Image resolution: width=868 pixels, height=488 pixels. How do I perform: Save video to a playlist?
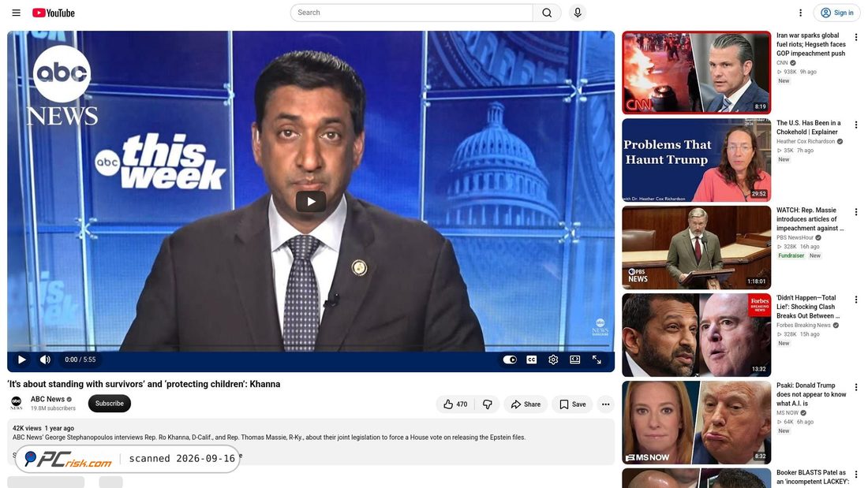(x=572, y=404)
